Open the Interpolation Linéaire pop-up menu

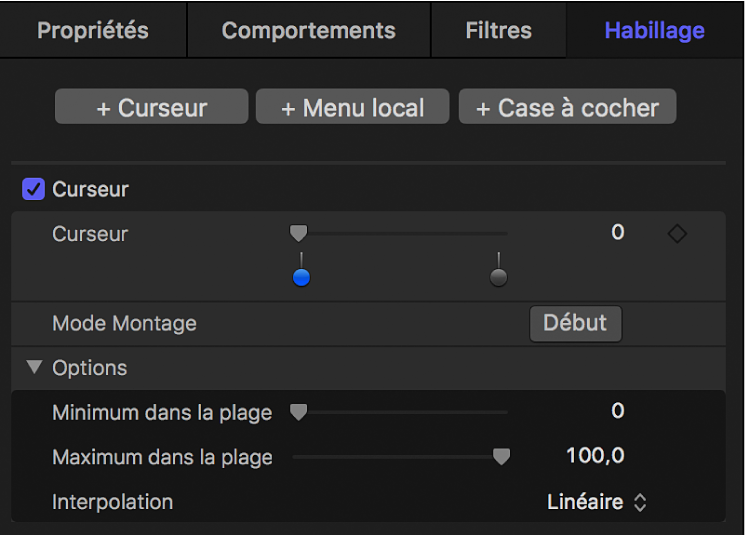pos(596,502)
